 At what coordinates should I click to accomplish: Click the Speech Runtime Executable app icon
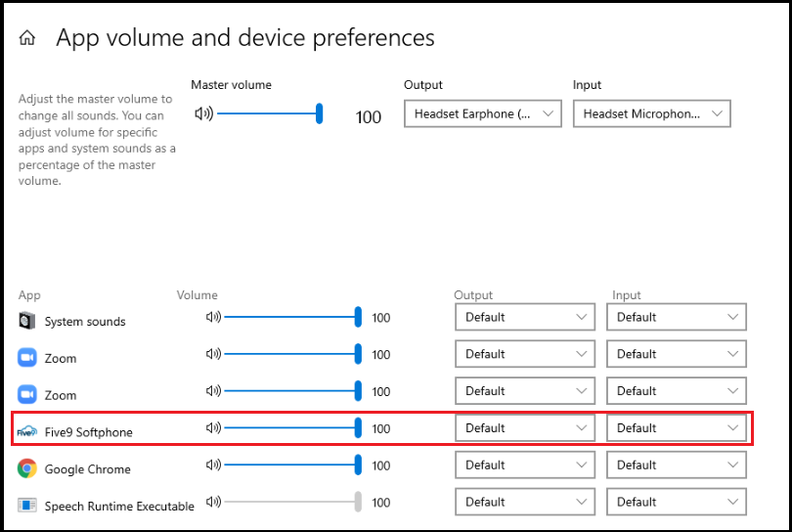click(x=26, y=505)
